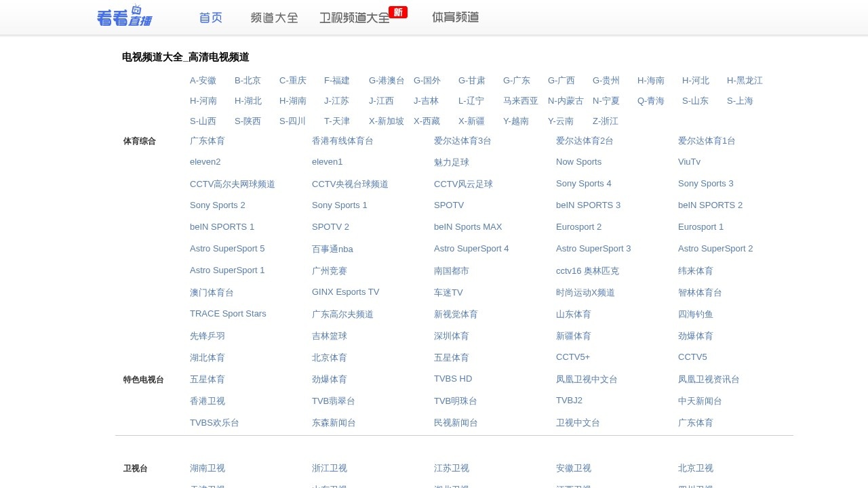Select the 体育频道 menu item
This screenshot has height=488, width=868.
pyautogui.click(x=455, y=18)
